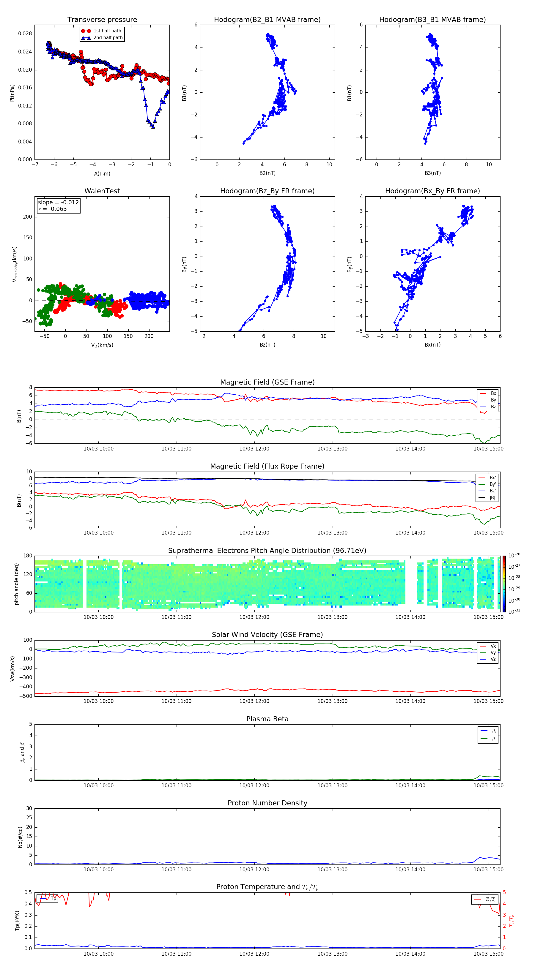
Task: Select 'Bx' in the GSE magnetic field legend
Action: point(488,393)
